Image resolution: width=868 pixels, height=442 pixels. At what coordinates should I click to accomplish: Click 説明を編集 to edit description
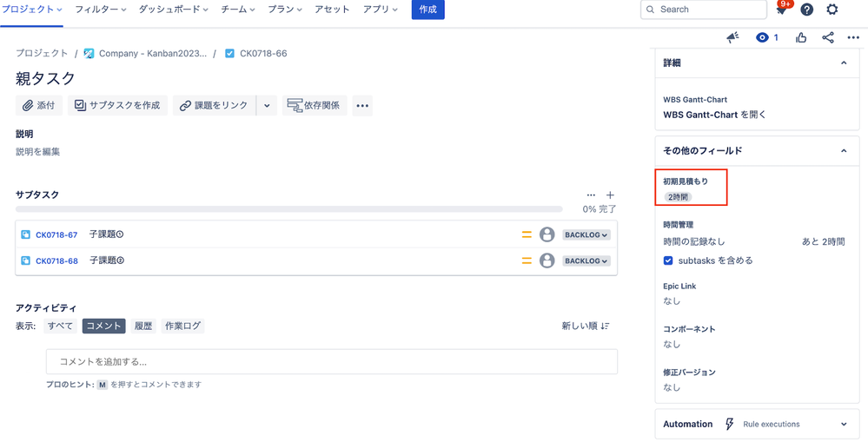[37, 152]
